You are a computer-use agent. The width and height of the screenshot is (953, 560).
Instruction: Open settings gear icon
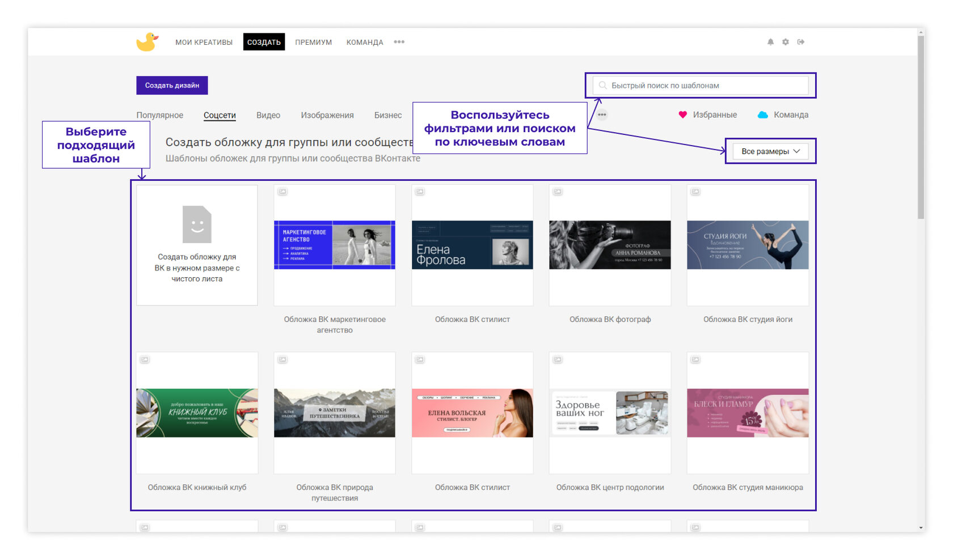786,42
